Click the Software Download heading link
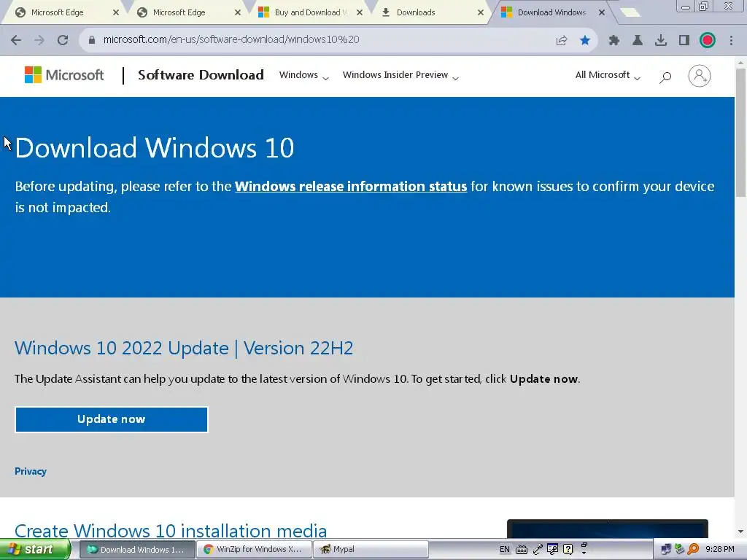This screenshot has width=747, height=560. (x=201, y=75)
